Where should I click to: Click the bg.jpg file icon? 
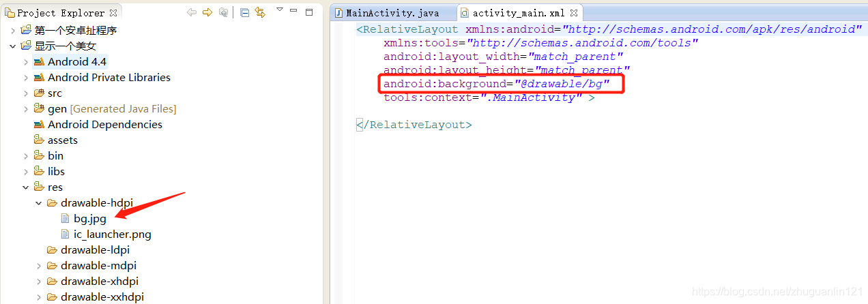click(65, 218)
